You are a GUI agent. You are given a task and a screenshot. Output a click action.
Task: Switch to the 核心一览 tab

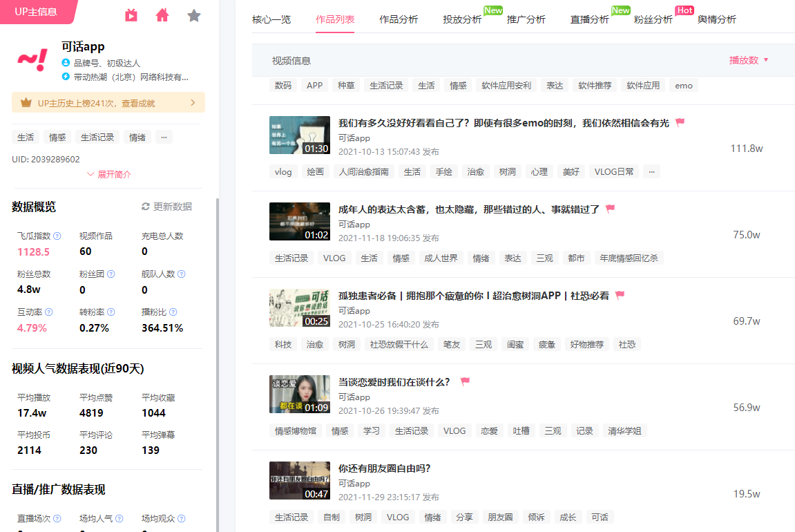[x=271, y=19]
